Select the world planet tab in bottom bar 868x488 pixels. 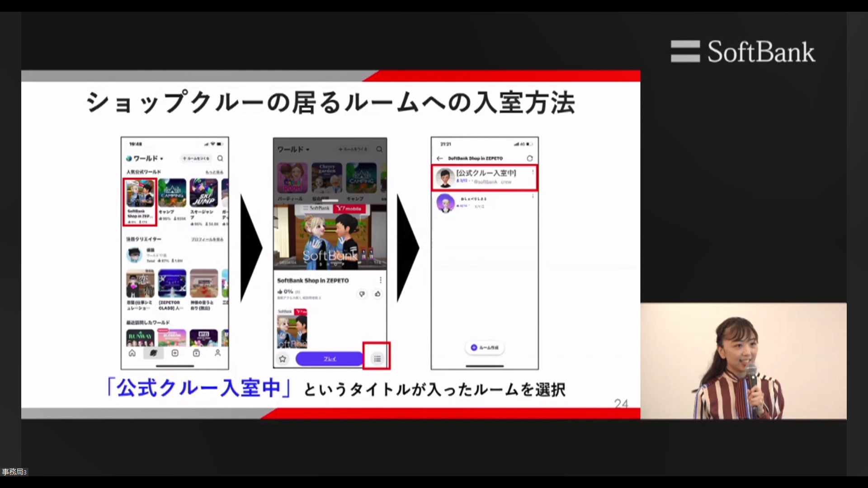pos(153,353)
